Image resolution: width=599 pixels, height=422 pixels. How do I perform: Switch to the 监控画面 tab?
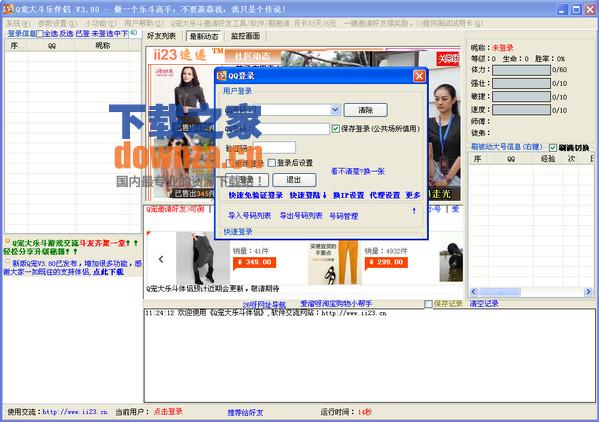245,36
